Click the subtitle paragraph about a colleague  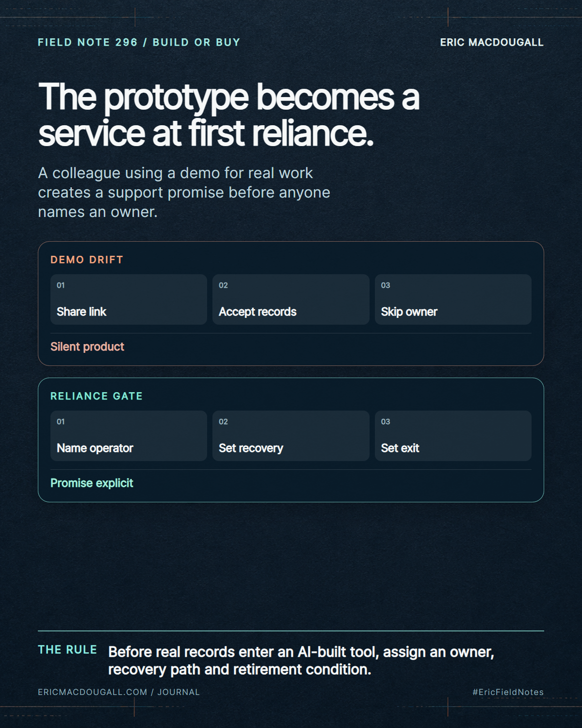coord(184,192)
